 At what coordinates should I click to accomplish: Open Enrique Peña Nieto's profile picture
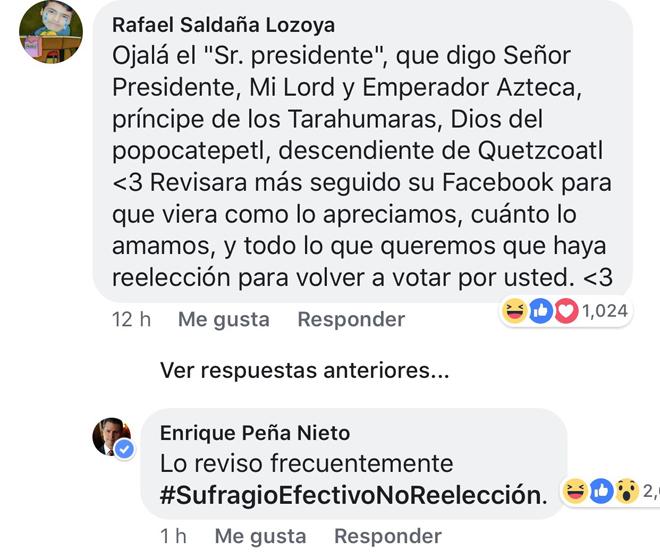[111, 436]
